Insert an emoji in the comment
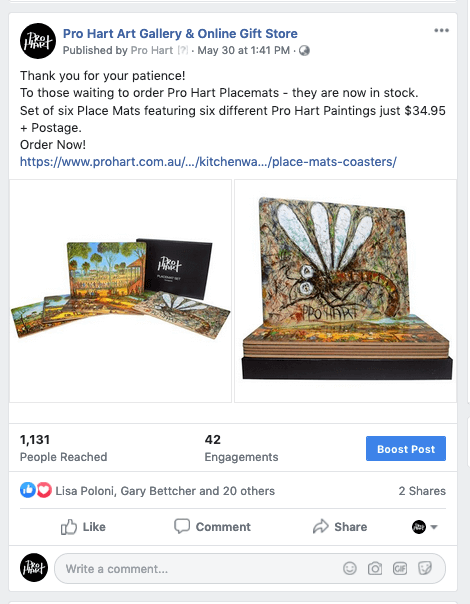 [x=350, y=568]
